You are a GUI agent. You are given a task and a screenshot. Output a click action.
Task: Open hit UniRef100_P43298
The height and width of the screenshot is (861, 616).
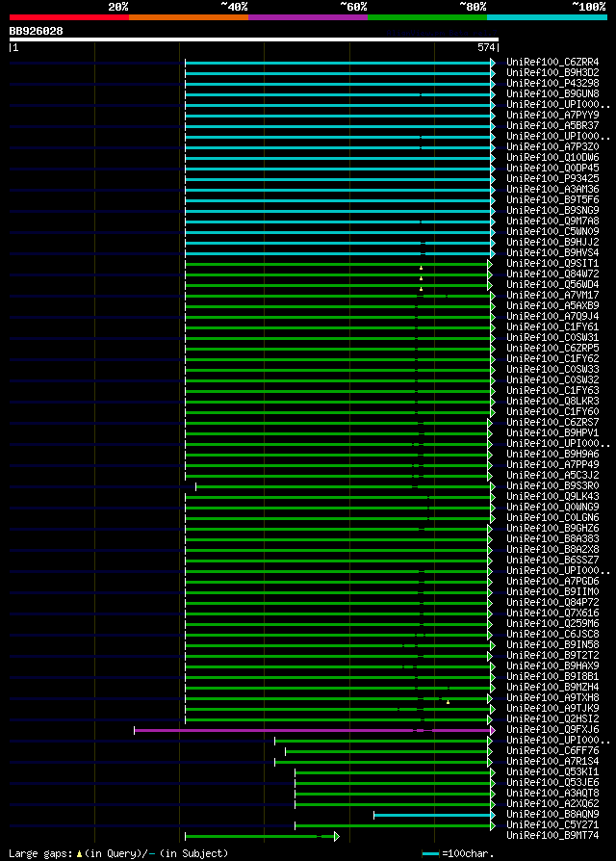pos(552,84)
